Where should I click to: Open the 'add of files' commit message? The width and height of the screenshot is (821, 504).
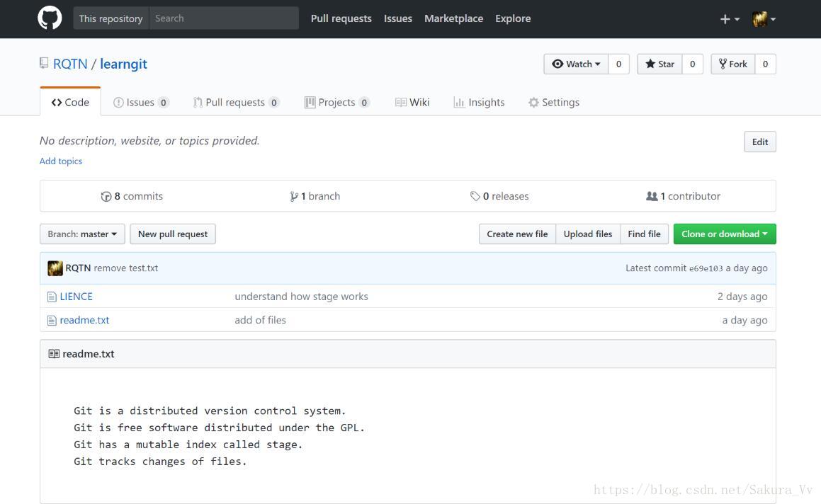coord(260,320)
